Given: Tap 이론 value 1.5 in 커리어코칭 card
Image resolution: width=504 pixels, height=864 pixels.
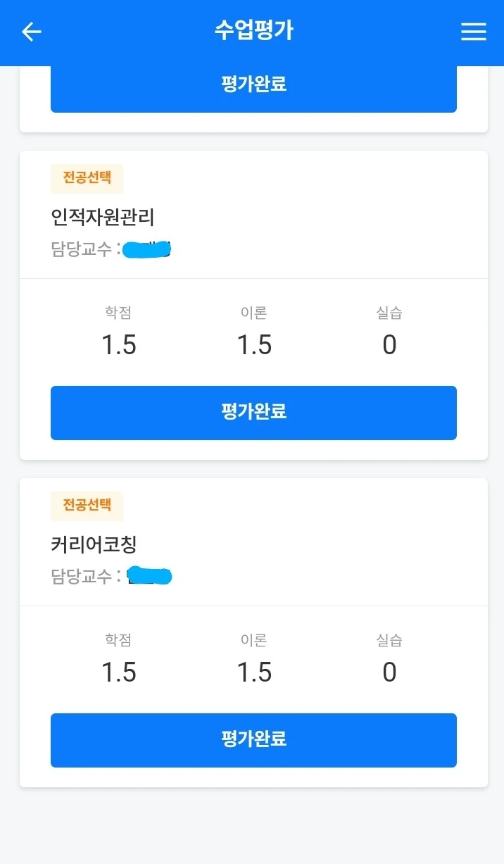Looking at the screenshot, I should [253, 672].
